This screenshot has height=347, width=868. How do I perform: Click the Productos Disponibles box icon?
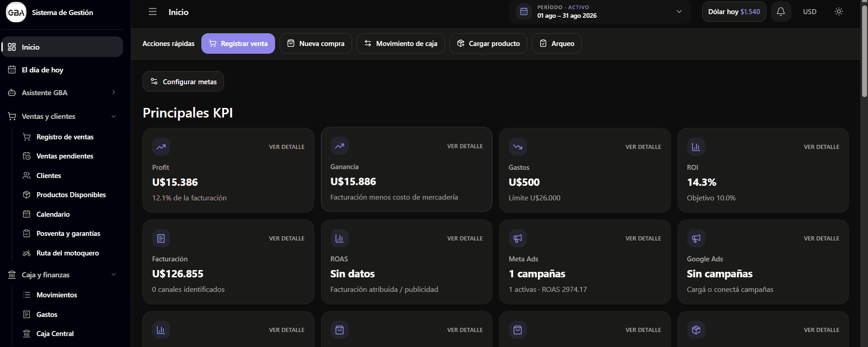click(27, 195)
